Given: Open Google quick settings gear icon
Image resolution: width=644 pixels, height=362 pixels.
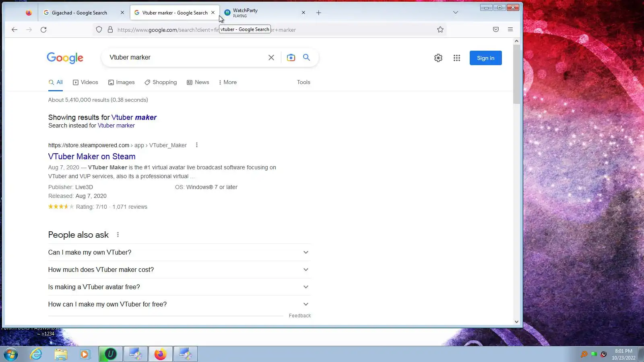Looking at the screenshot, I should coord(438,58).
